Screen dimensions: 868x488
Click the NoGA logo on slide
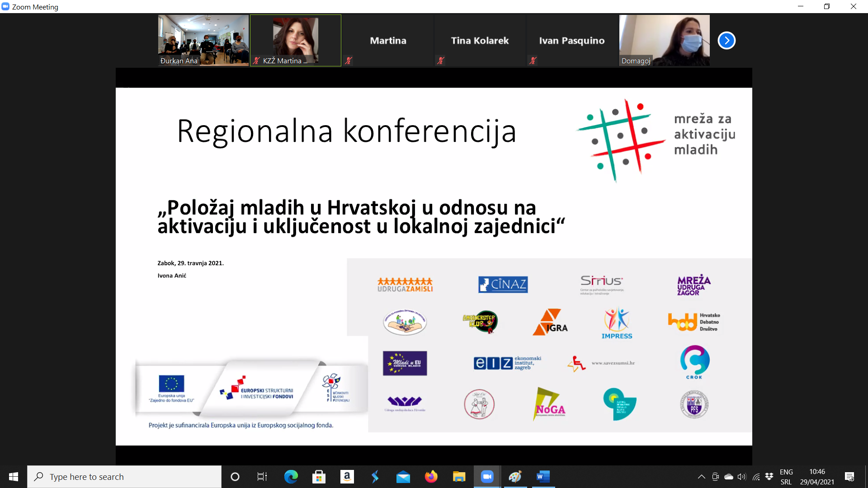(x=550, y=404)
